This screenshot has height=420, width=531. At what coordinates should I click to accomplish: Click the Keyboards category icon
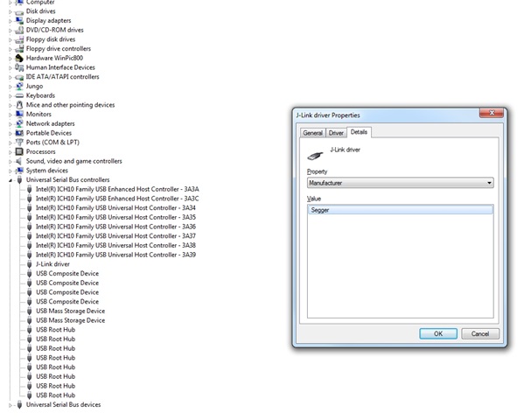tap(19, 96)
